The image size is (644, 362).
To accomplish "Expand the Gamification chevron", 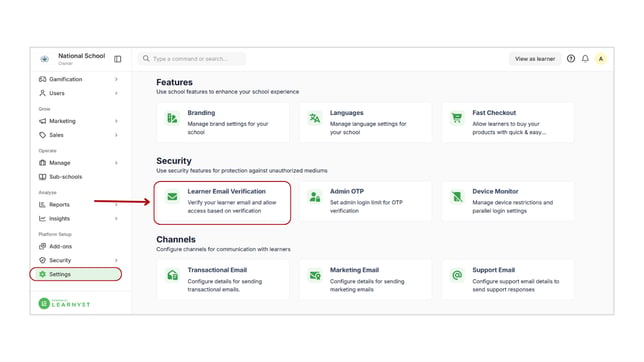I will click(x=116, y=79).
